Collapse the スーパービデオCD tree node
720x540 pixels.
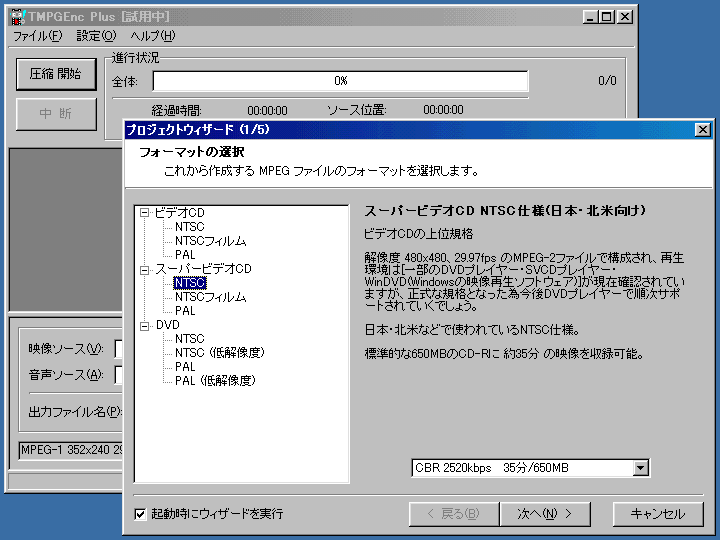point(145,270)
